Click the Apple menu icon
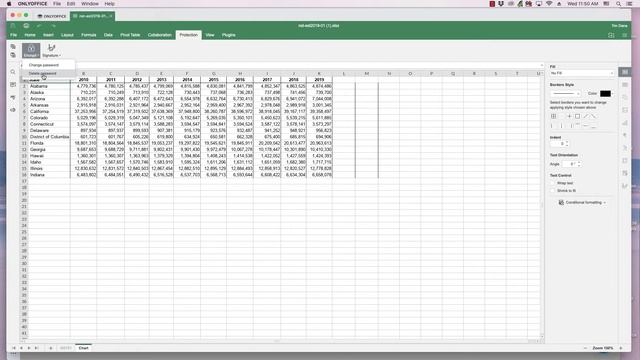 coord(9,4)
